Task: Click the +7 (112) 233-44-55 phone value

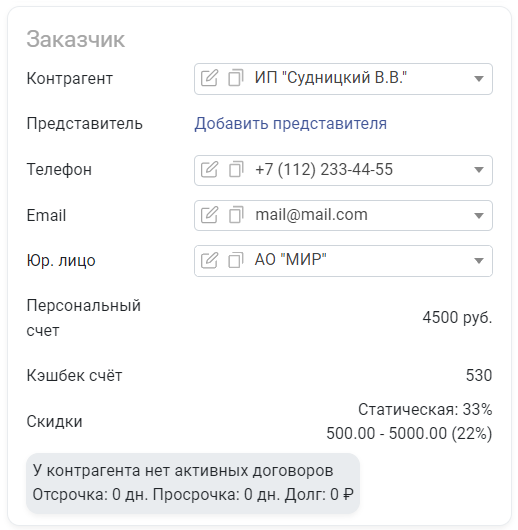Action: 324,169
